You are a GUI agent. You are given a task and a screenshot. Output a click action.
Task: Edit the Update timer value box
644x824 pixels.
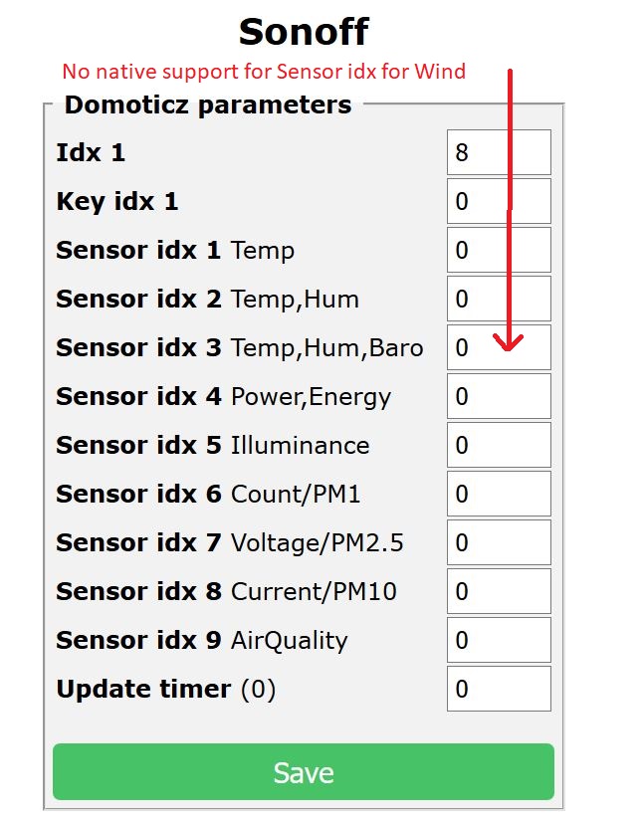(x=498, y=689)
